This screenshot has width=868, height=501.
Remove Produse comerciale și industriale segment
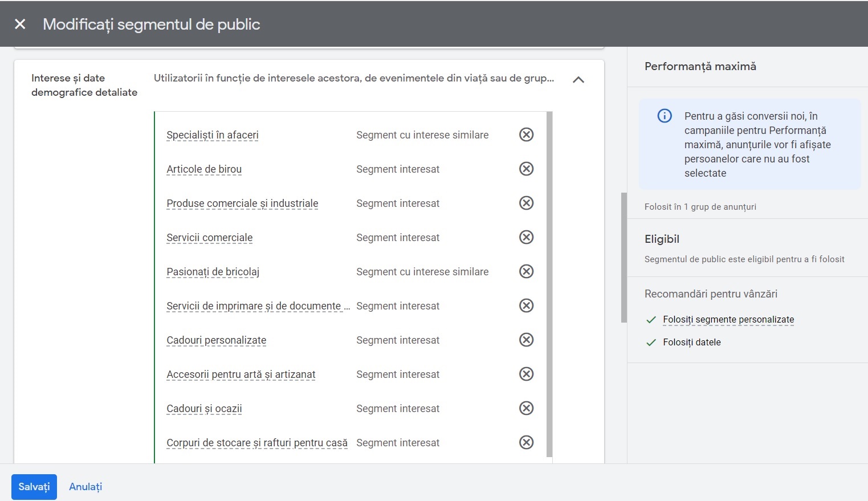(x=526, y=203)
